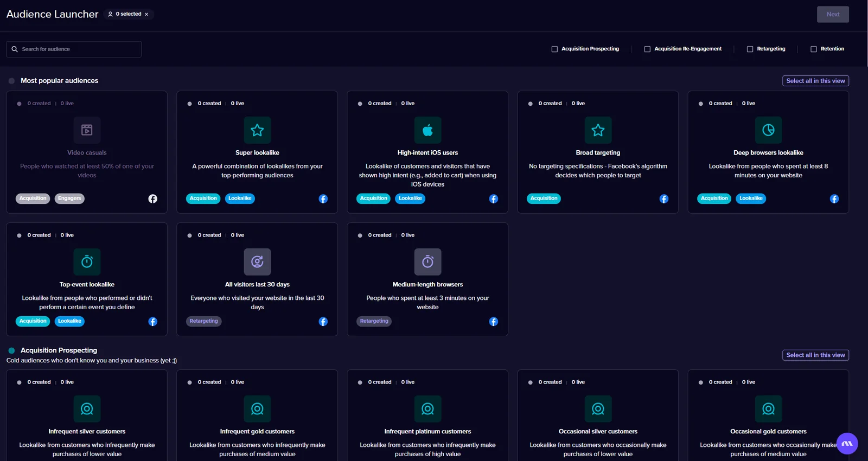Click the Occasional gold customers target icon
Screen dimensions: 868x461
click(768, 409)
